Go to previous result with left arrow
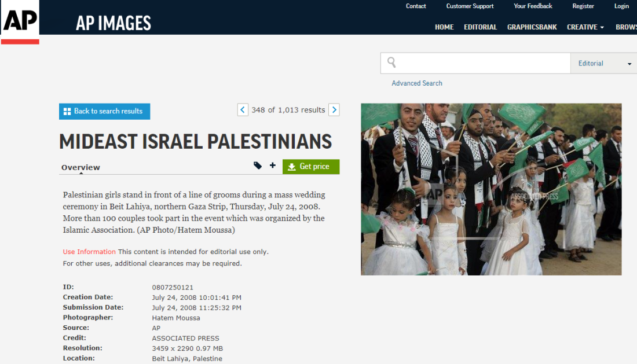 click(243, 110)
